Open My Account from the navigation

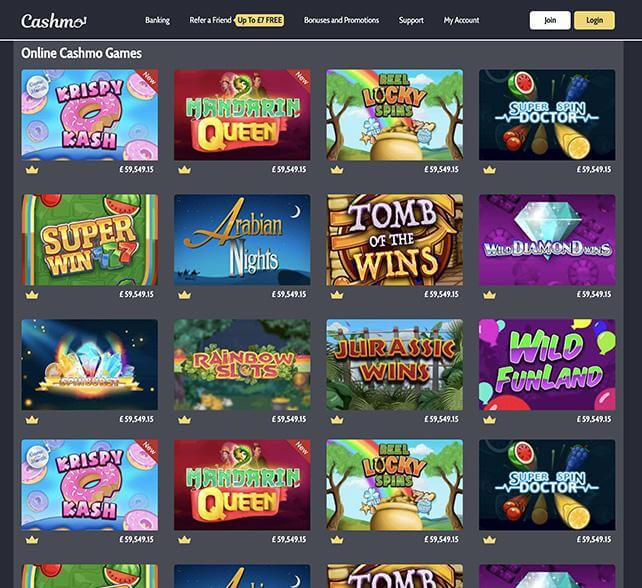point(461,20)
